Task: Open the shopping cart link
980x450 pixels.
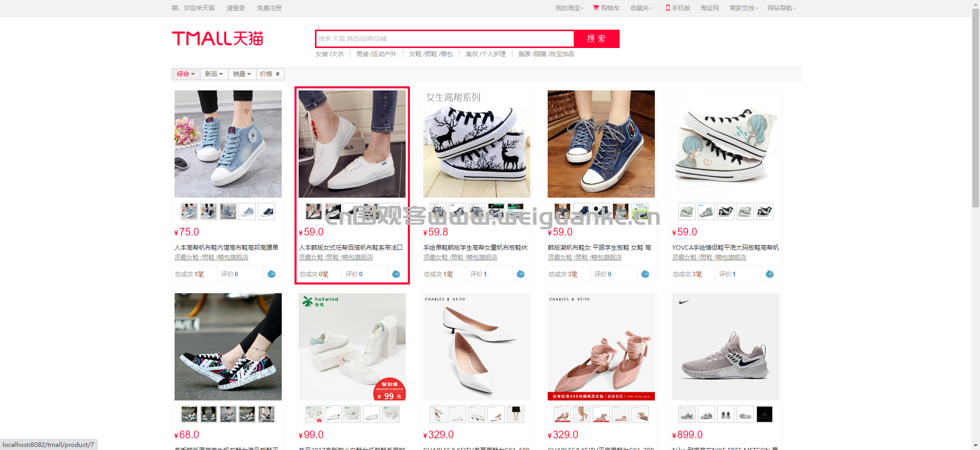Action: coord(606,8)
